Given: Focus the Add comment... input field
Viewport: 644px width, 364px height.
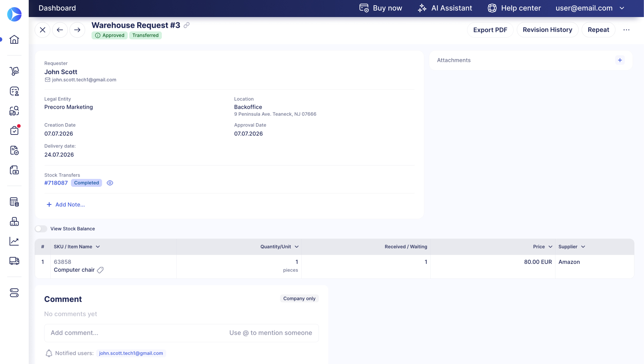Looking at the screenshot, I should tap(181, 333).
